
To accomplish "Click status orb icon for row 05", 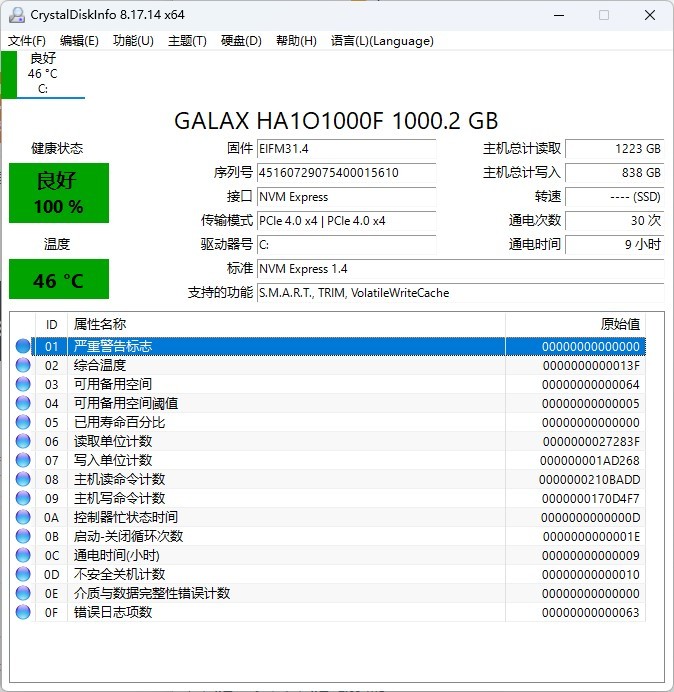I will click(x=23, y=422).
